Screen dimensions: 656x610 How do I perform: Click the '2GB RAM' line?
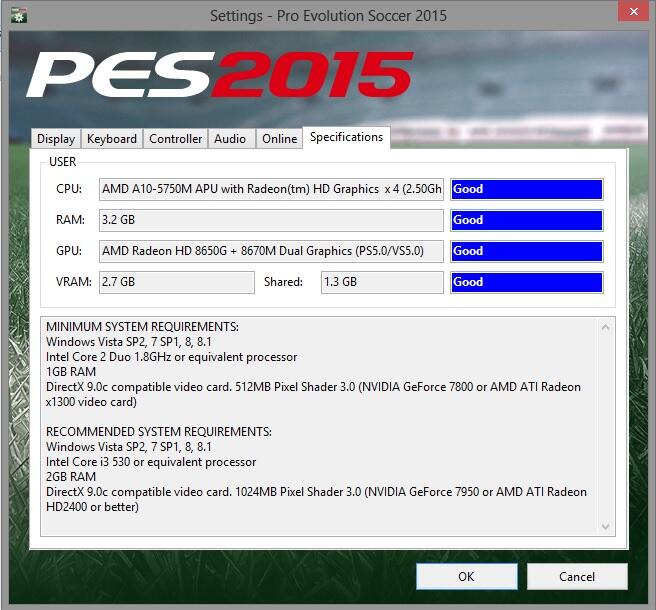(71, 477)
